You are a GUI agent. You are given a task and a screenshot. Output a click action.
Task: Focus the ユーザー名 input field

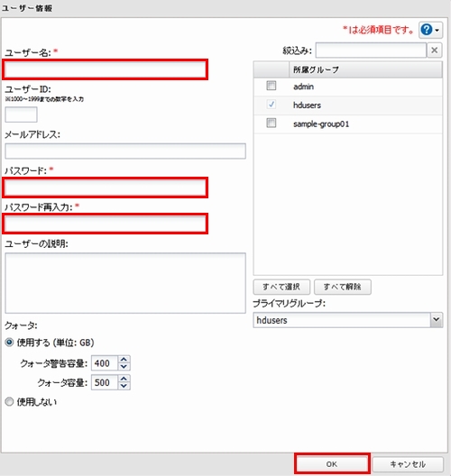[x=105, y=69]
